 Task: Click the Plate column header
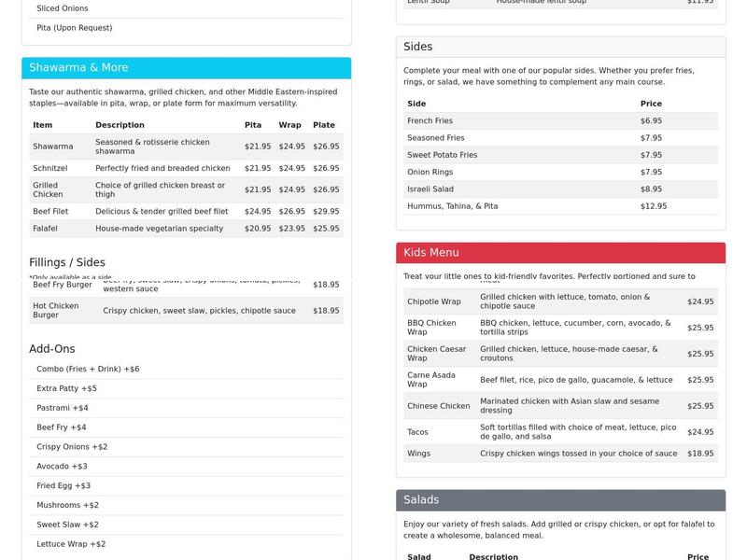click(x=324, y=125)
